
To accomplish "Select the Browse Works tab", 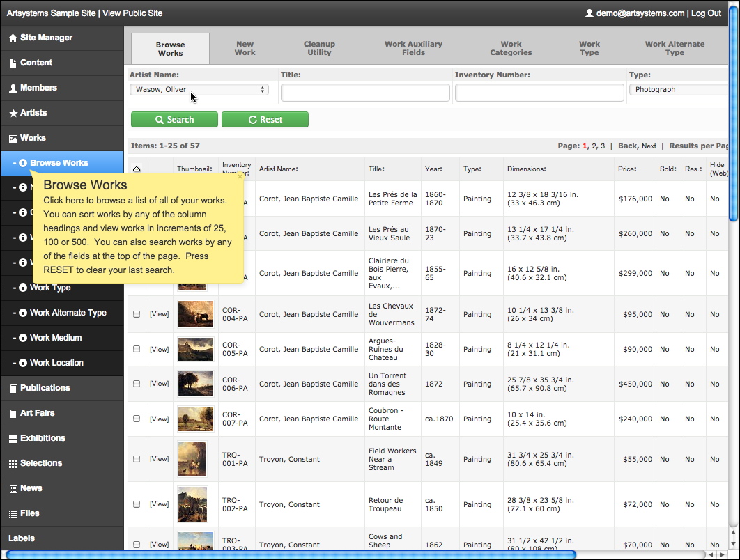I will coord(171,49).
